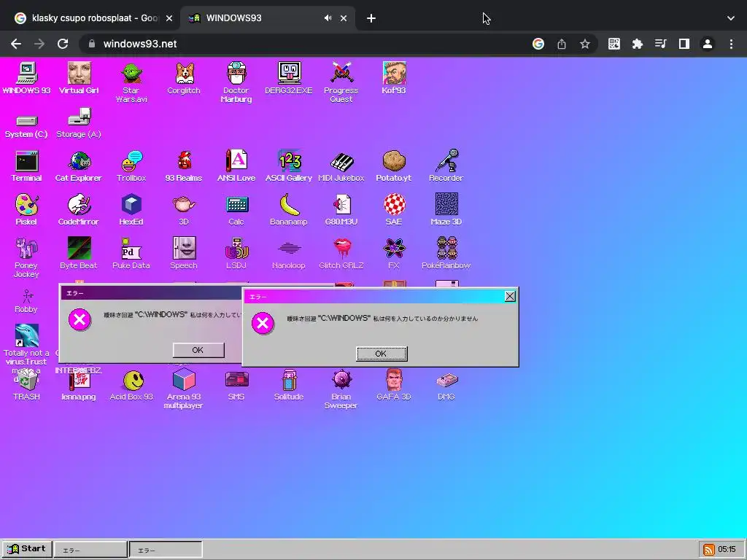Open Star Wars.avi

click(x=131, y=83)
